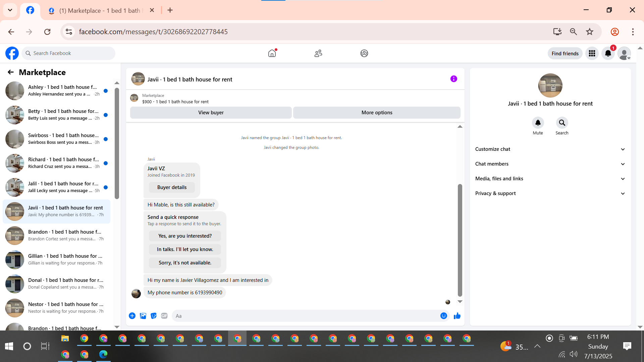The image size is (644, 362).
Task: Expand Media, files and links section
Action: (x=550, y=179)
